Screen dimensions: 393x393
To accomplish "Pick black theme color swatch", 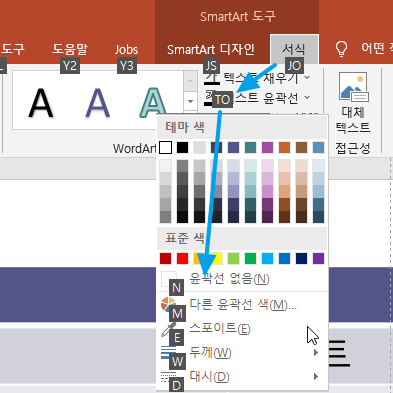I will (x=182, y=147).
